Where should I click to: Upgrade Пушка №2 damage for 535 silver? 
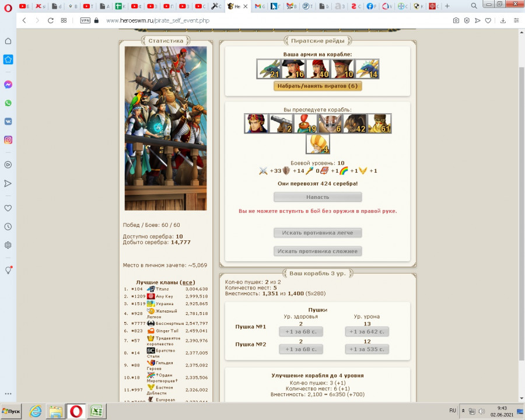(x=367, y=349)
